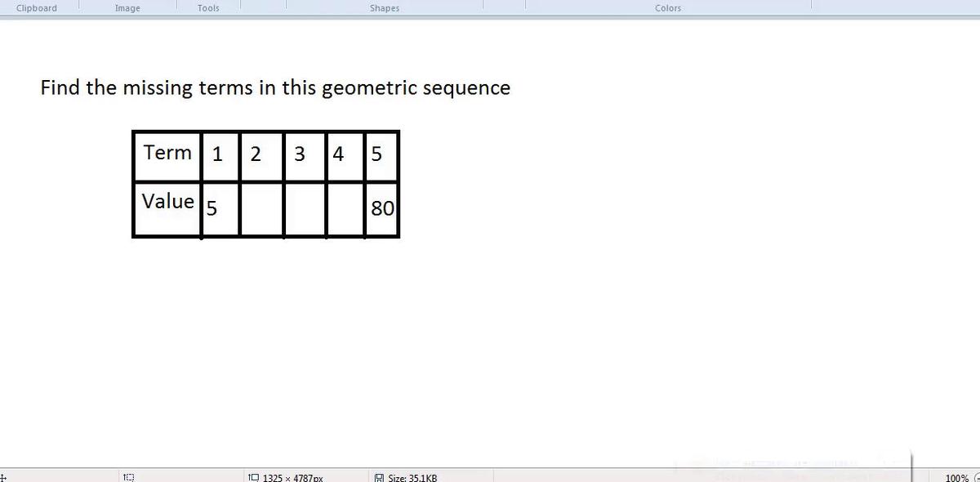Image resolution: width=980 pixels, height=482 pixels.
Task: Click the Shapes group label
Action: point(385,8)
